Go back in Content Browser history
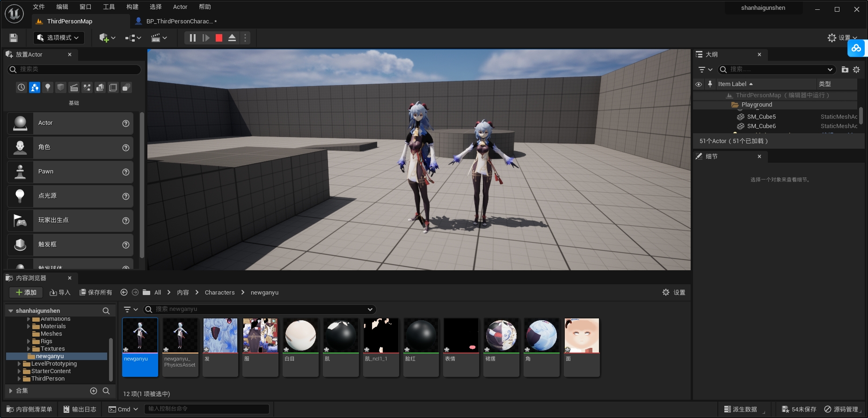868x418 pixels. tap(124, 293)
